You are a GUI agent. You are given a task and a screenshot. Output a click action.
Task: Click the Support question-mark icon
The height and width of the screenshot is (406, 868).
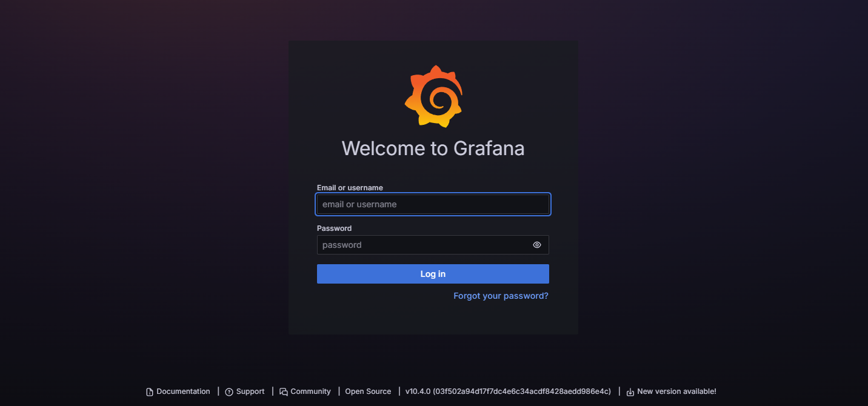point(229,392)
